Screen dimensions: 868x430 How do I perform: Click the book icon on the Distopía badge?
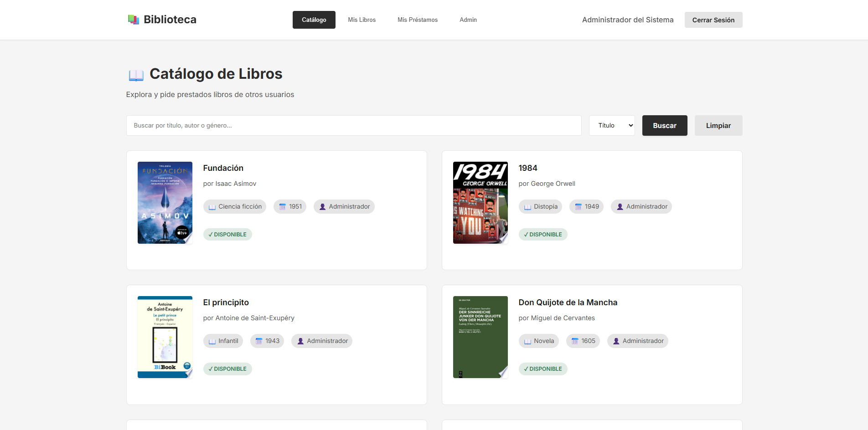(527, 206)
